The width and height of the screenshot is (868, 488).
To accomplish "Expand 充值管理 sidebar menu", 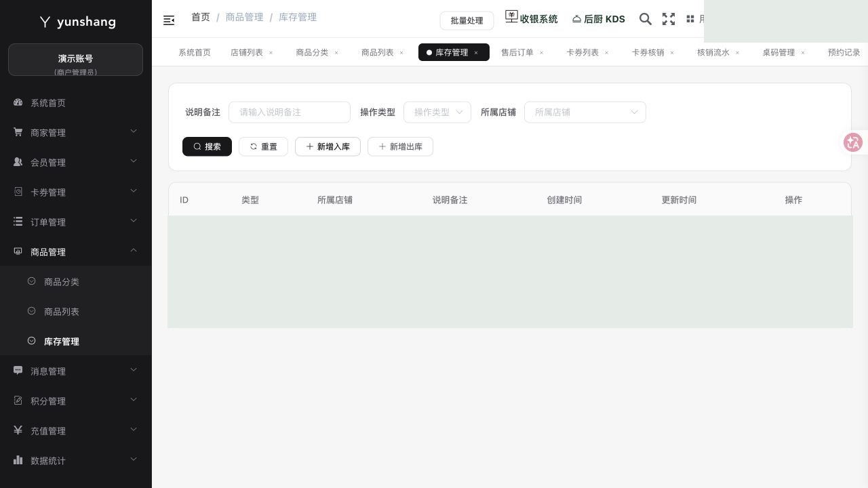I will 76,431.
